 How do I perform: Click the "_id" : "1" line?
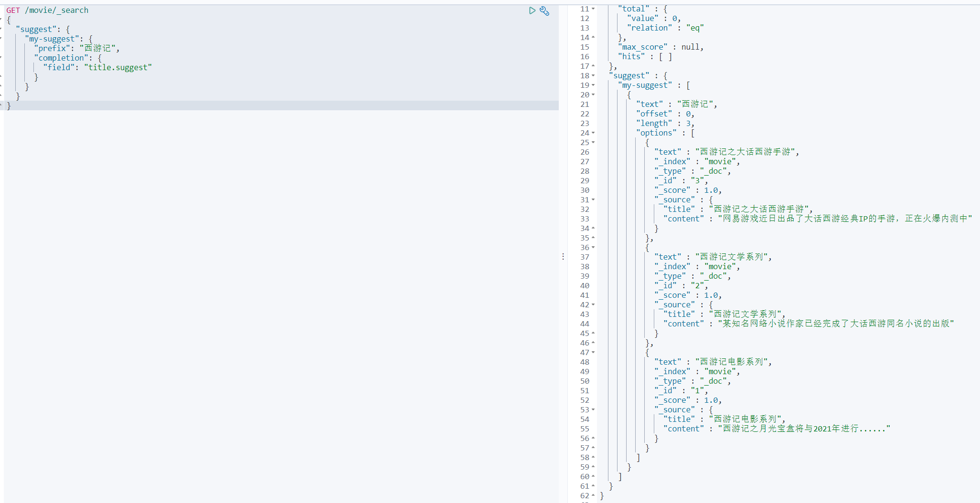(681, 390)
